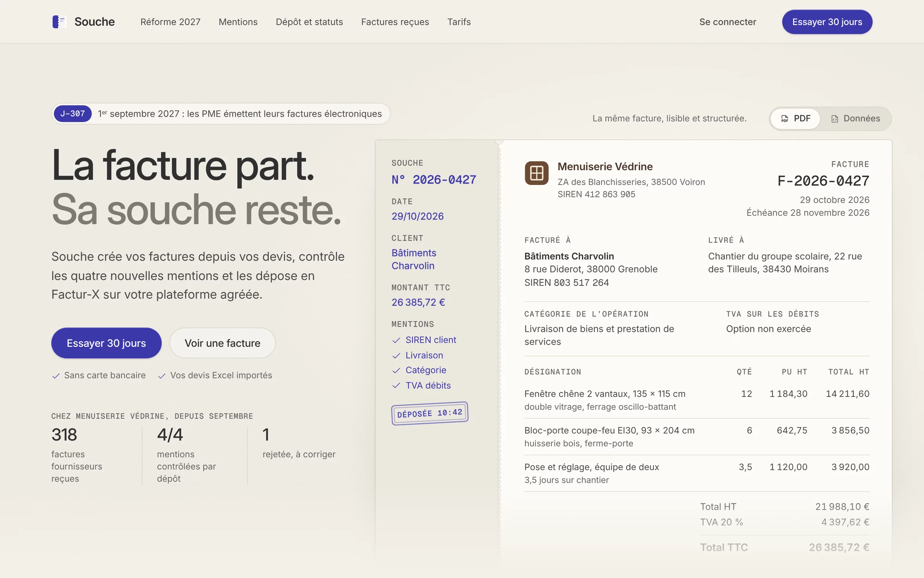The image size is (924, 578).
Task: Open the Tarifs page
Action: [x=459, y=22]
